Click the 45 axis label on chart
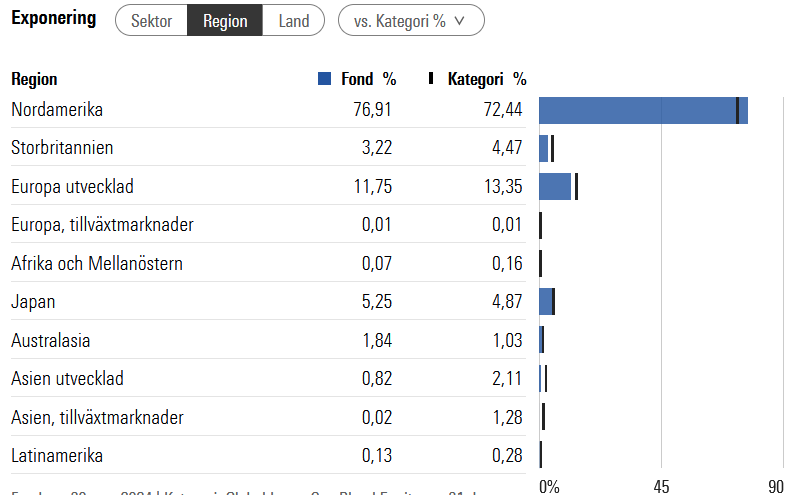 tap(661, 487)
